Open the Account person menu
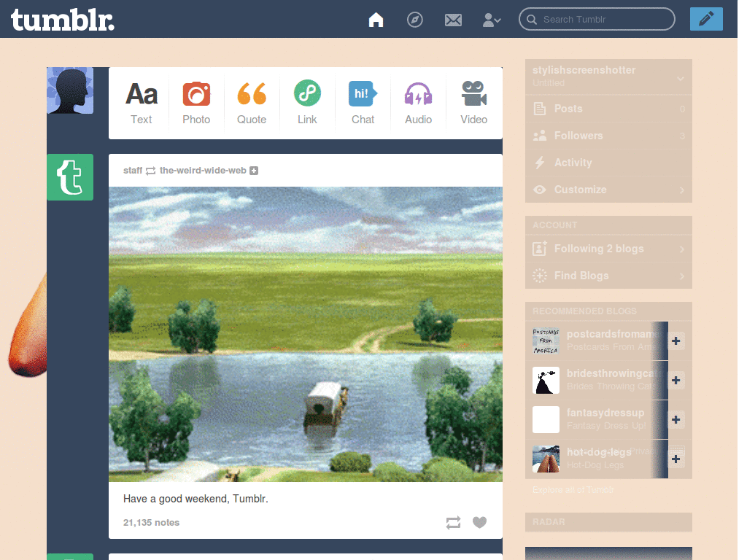The height and width of the screenshot is (560, 747). tap(491, 20)
